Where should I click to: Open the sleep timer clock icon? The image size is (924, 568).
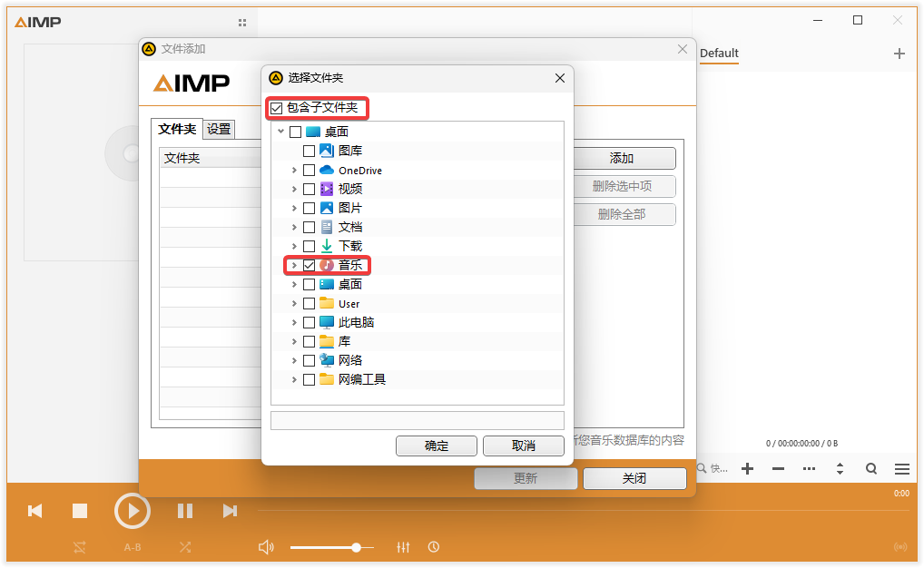pos(434,547)
